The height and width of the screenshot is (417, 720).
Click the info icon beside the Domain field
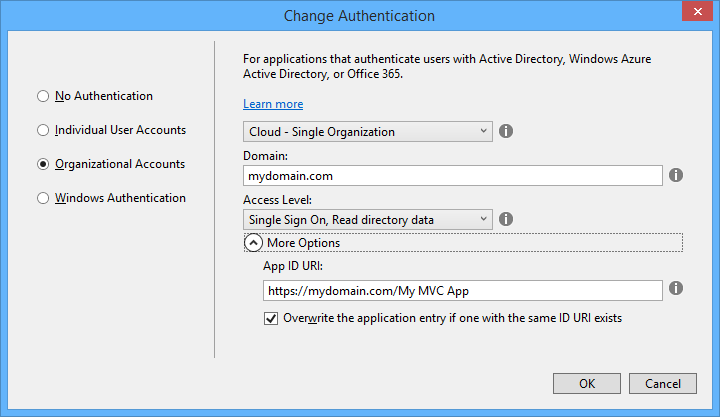pyautogui.click(x=675, y=175)
